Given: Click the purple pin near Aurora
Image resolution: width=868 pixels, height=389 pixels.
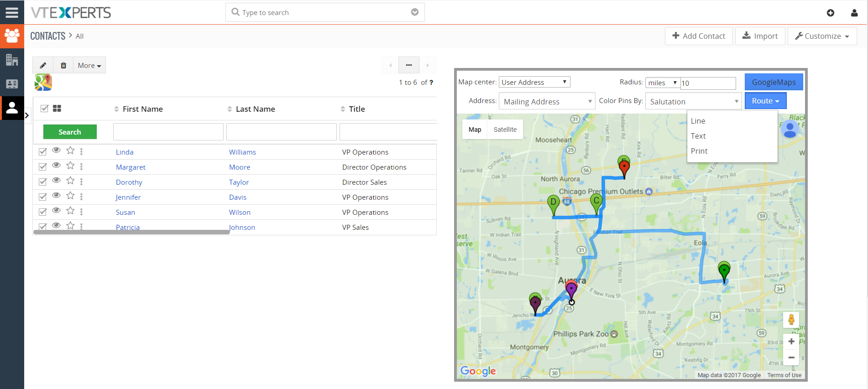Looking at the screenshot, I should 571,291.
